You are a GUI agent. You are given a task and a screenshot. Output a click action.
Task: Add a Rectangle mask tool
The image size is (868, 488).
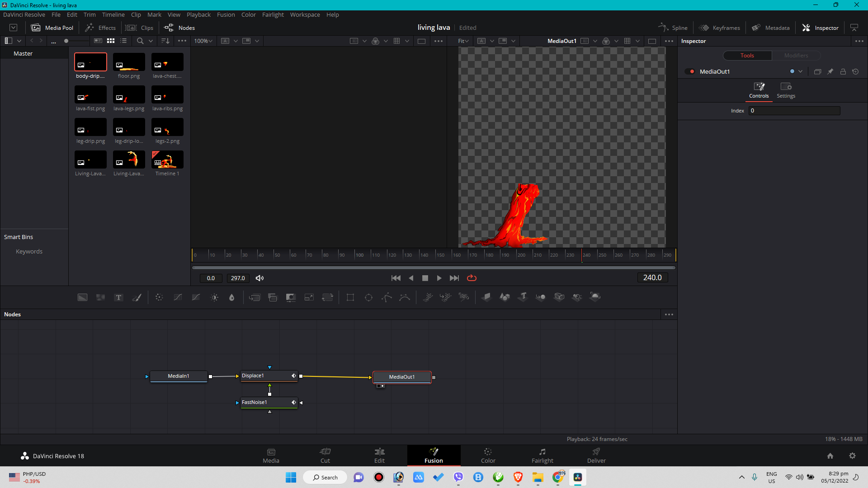pos(350,297)
